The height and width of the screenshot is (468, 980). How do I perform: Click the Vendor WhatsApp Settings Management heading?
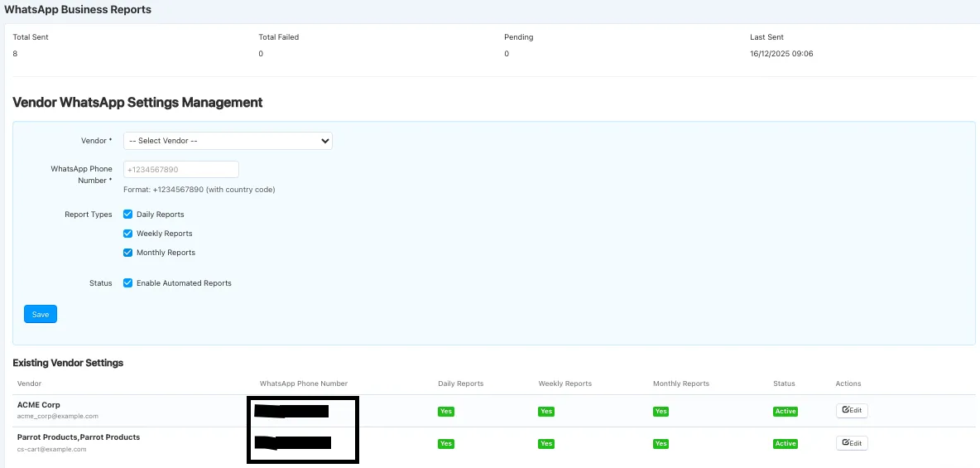[x=137, y=103]
